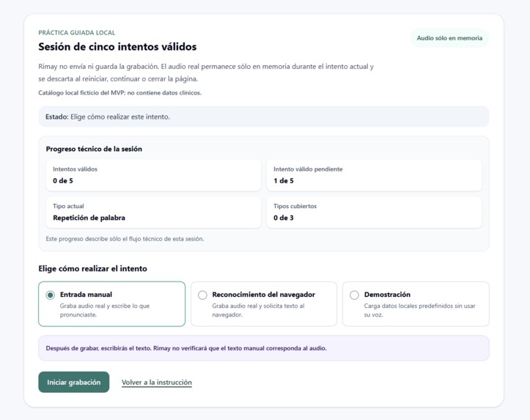
Task: Click the Audio sólo en memoria badge
Action: 449,38
